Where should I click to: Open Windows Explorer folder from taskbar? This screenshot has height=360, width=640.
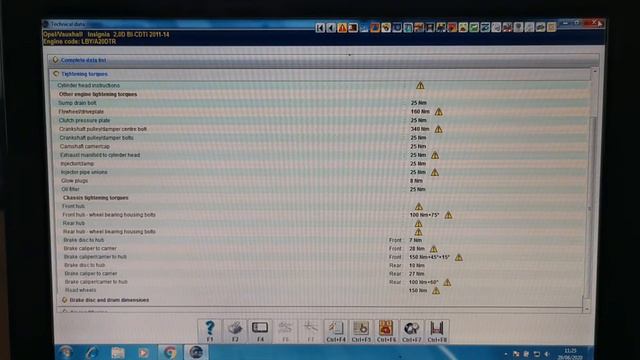tap(118, 352)
